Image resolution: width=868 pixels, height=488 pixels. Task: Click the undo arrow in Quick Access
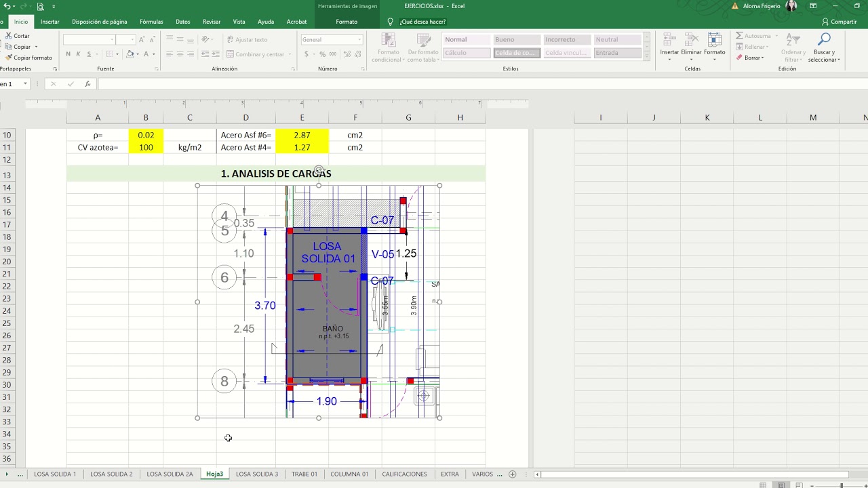click(x=7, y=6)
